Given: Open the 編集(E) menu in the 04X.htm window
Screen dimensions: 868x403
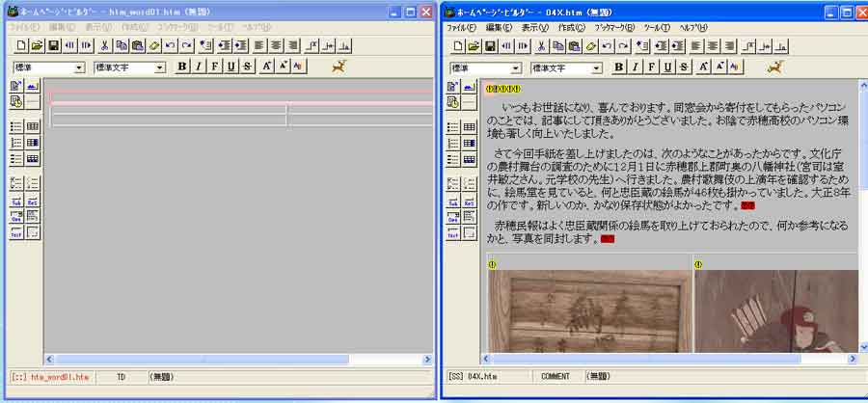Looking at the screenshot, I should click(500, 28).
